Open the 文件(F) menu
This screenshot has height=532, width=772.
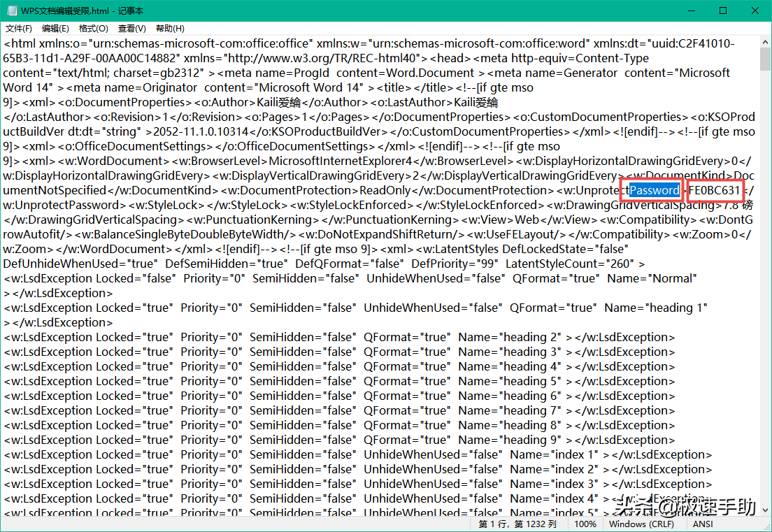tap(19, 29)
